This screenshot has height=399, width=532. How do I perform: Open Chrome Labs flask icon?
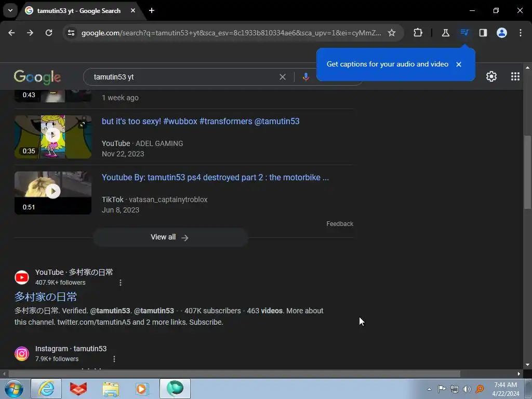coord(445,33)
